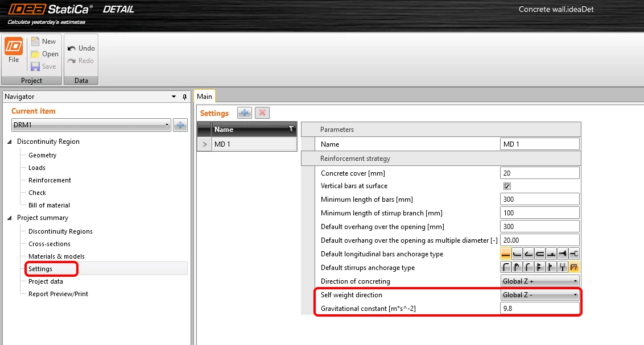Image resolution: width=644 pixels, height=345 pixels.
Task: Choose the loop-shaped longitudinal bar anchorage icon
Action: (x=540, y=254)
